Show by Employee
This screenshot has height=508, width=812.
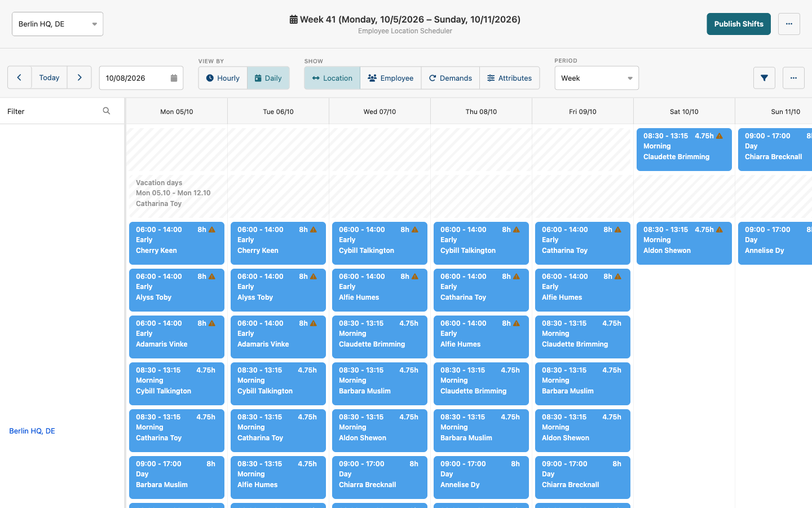[x=391, y=78]
